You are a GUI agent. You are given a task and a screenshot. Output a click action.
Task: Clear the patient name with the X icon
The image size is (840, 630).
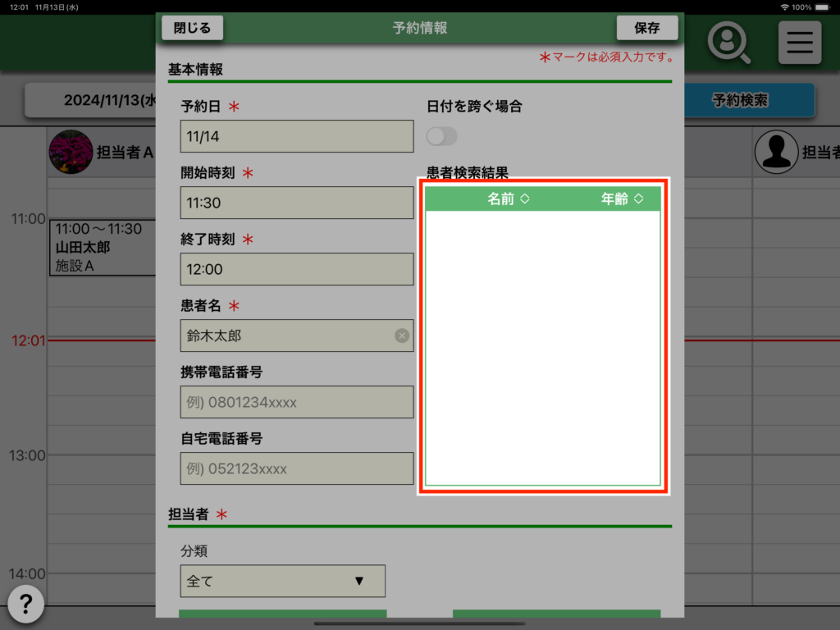click(402, 336)
